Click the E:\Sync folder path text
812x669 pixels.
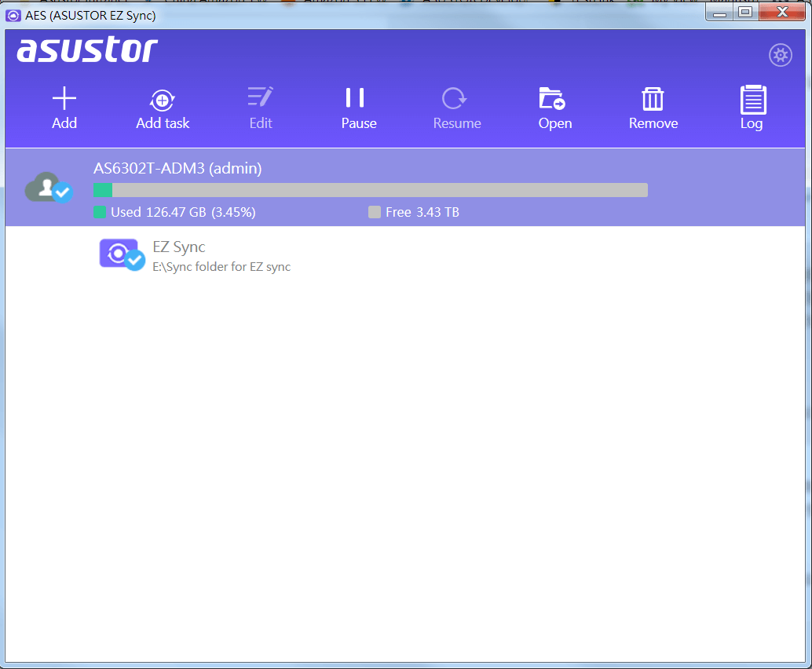coord(221,266)
